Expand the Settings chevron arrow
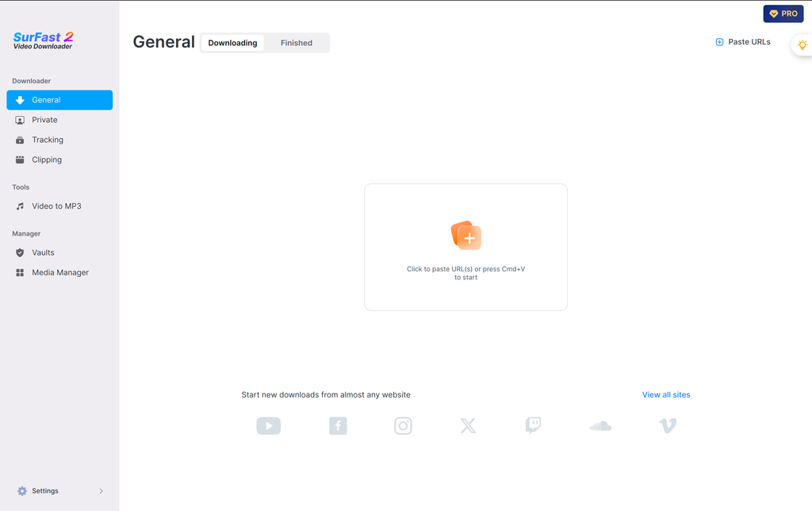The image size is (812, 511). (101, 491)
